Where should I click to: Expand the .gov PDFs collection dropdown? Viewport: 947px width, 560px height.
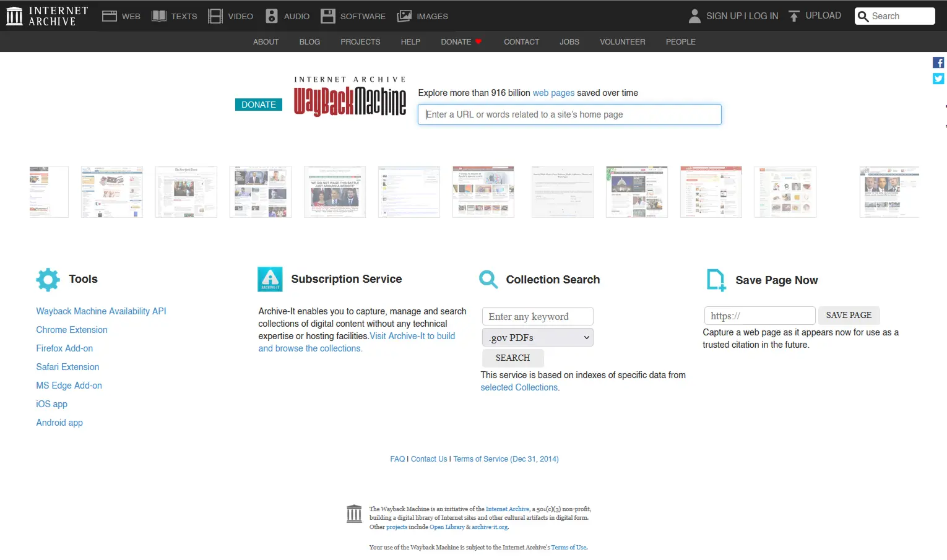click(537, 337)
